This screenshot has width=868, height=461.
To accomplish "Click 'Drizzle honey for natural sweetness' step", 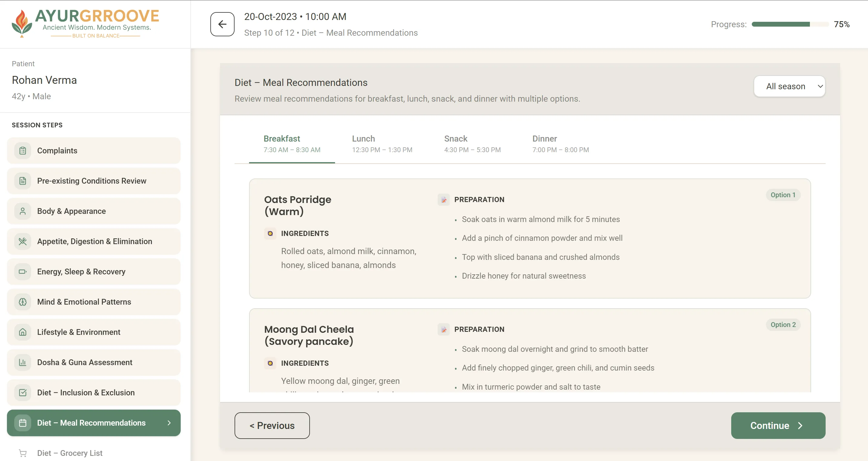I will click(524, 276).
